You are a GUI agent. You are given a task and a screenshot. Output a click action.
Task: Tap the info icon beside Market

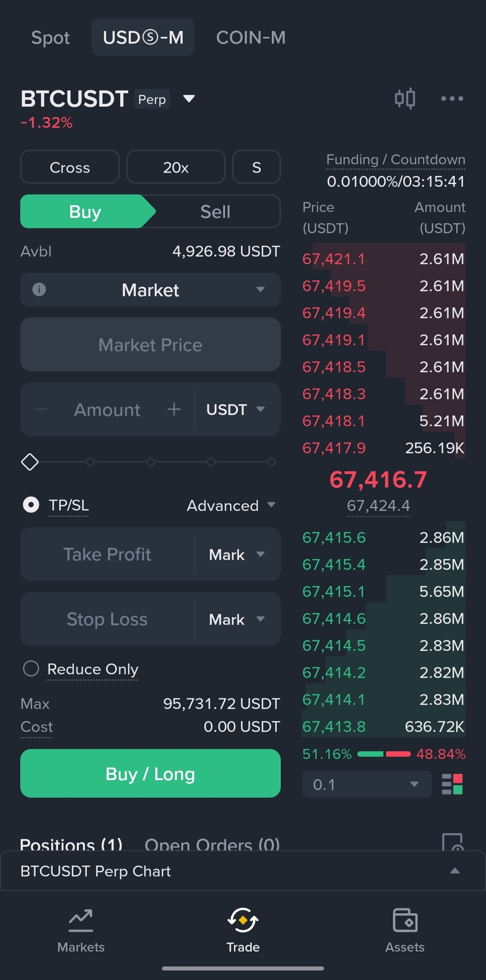[x=39, y=289]
